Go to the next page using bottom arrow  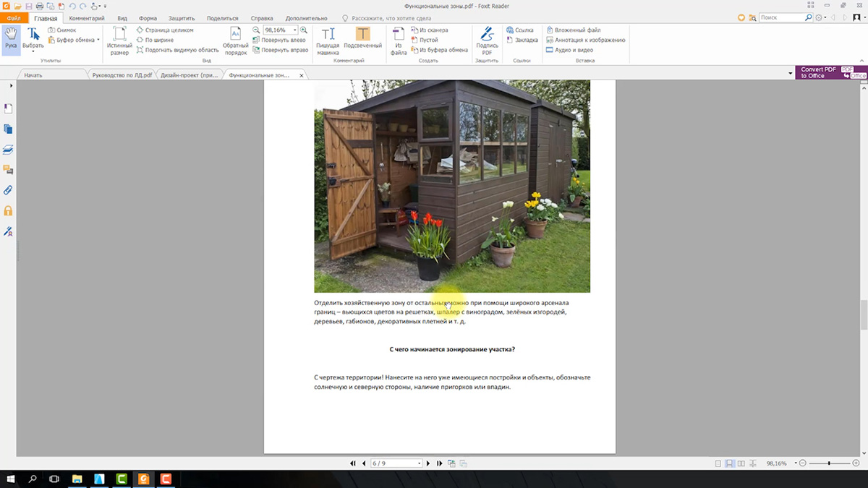(x=428, y=463)
